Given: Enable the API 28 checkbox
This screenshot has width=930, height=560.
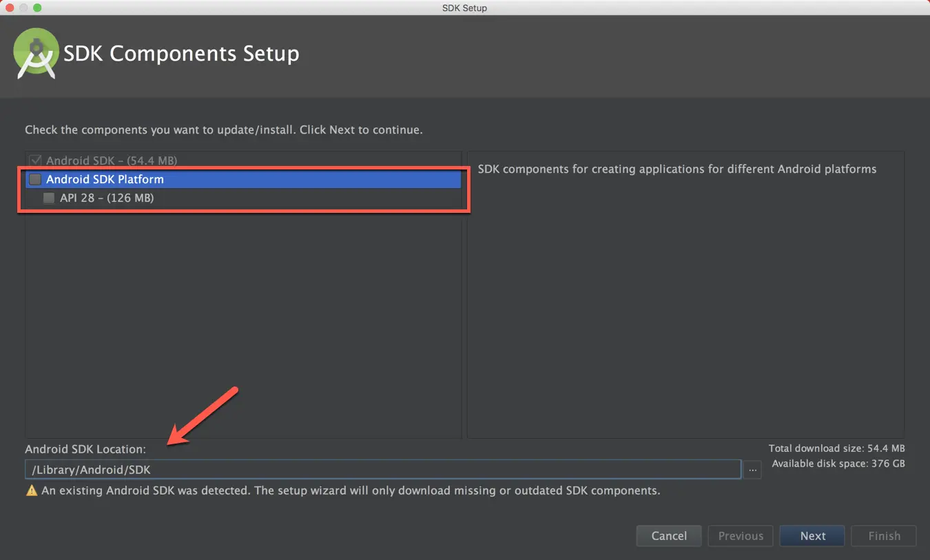Looking at the screenshot, I should [x=49, y=198].
